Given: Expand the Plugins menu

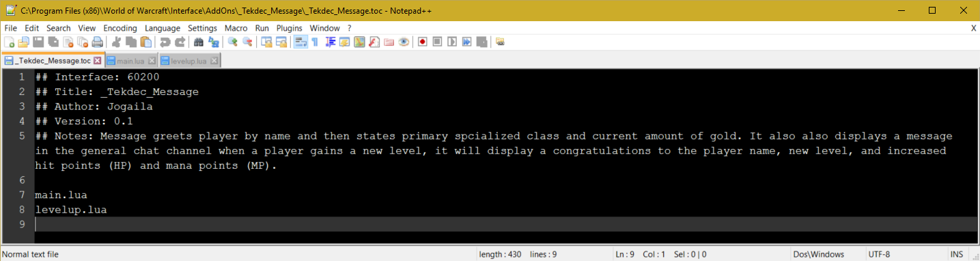Looking at the screenshot, I should pos(290,28).
